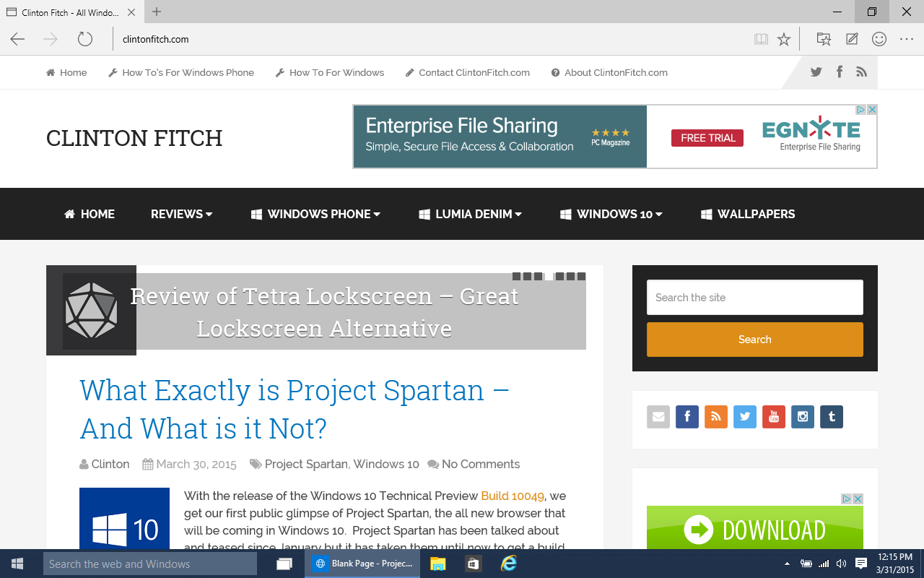The image size is (924, 578).
Task: Click the green Download ad banner
Action: [755, 527]
